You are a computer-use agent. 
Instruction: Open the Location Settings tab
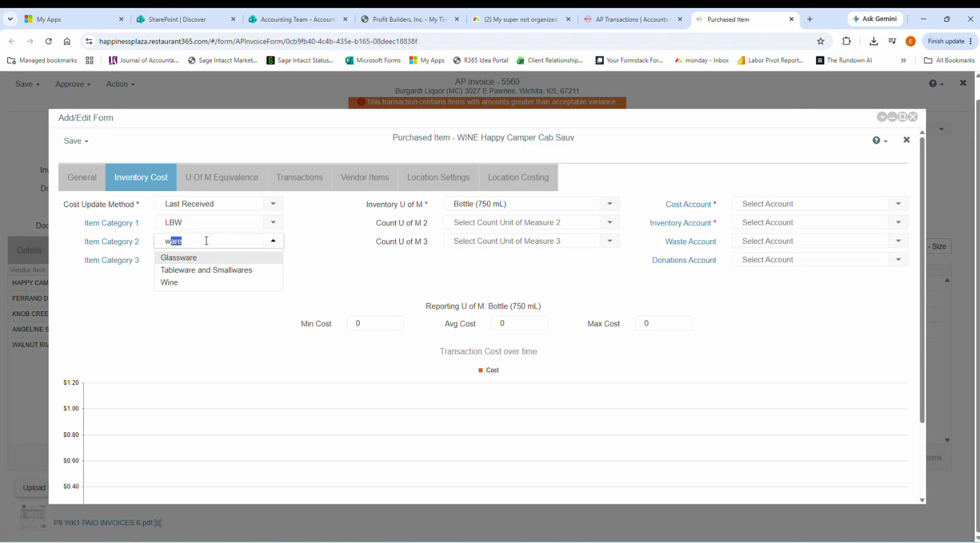point(438,177)
